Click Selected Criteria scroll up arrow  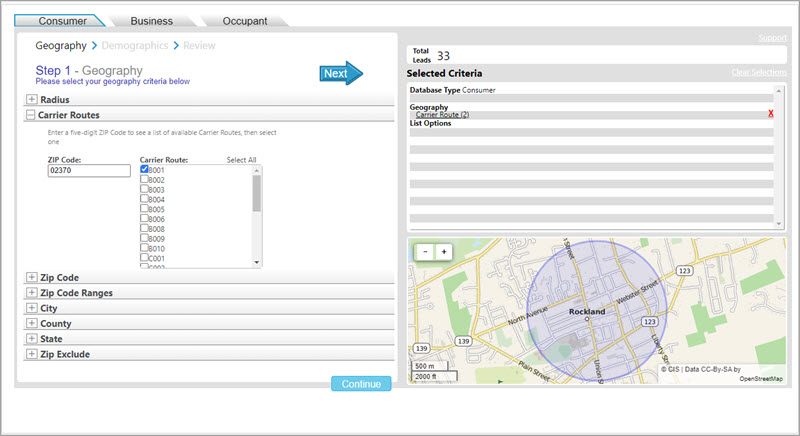coord(779,91)
